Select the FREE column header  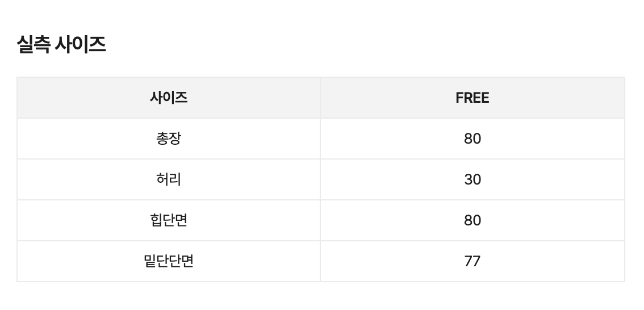pos(472,98)
